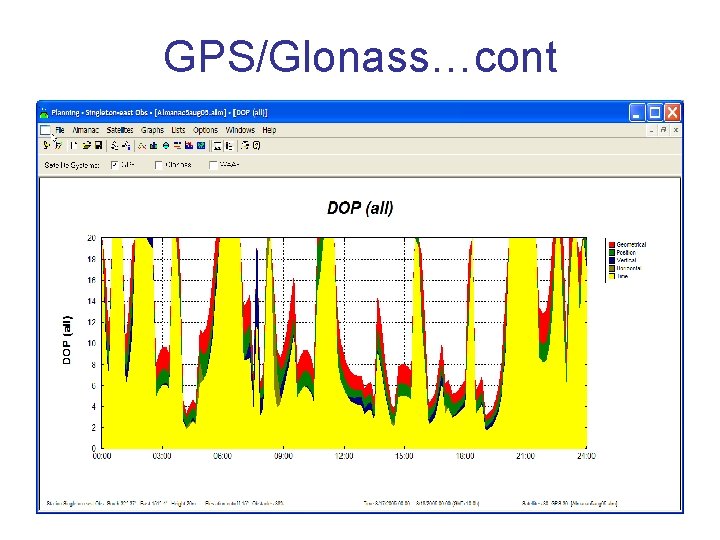Open the Almanac menu
This screenshot has width=720, height=540.
click(85, 130)
